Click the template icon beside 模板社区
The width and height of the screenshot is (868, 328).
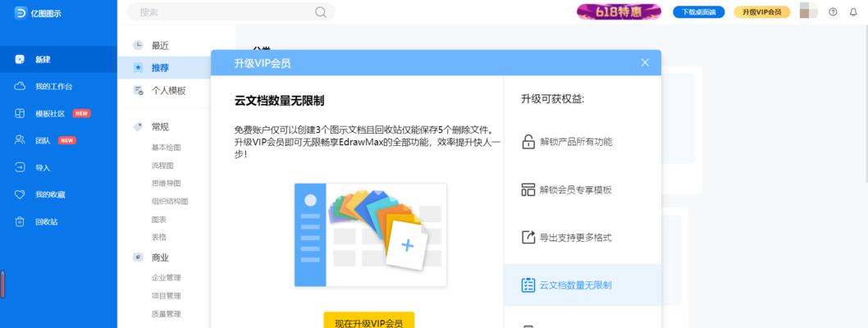(20, 113)
